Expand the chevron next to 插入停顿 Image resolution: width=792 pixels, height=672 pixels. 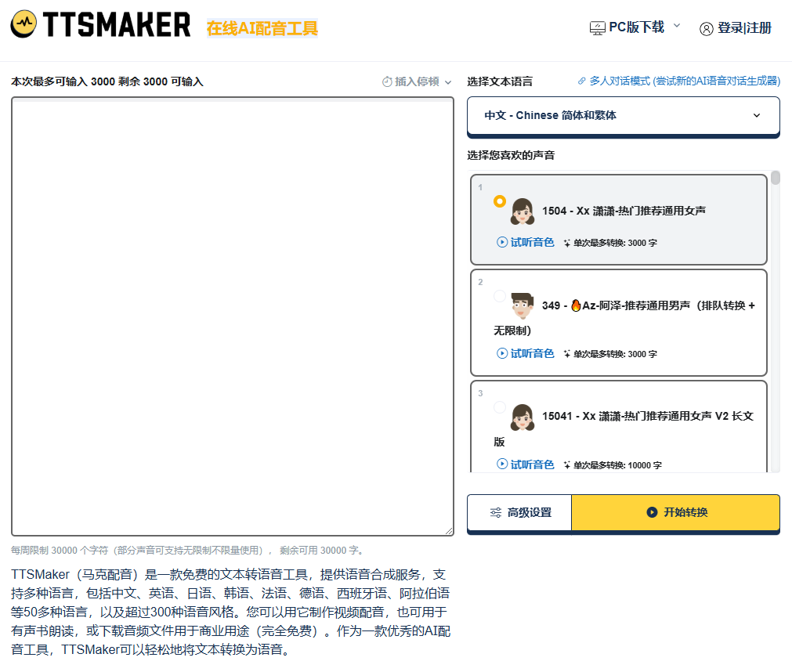[448, 82]
